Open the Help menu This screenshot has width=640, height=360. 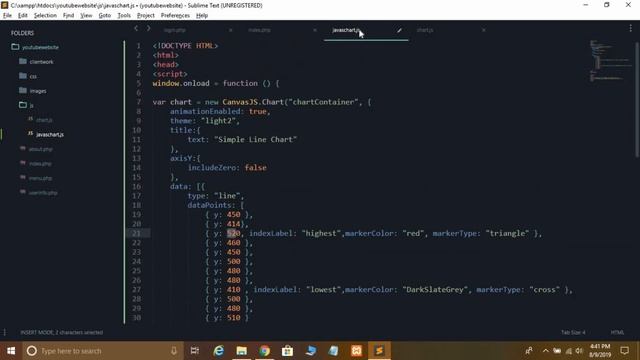click(202, 15)
